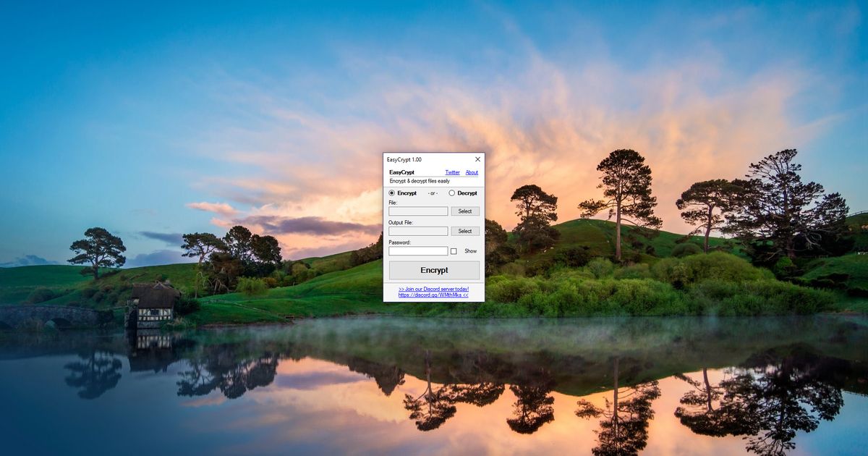Click the Password input field
The image size is (868, 456).
click(x=418, y=250)
